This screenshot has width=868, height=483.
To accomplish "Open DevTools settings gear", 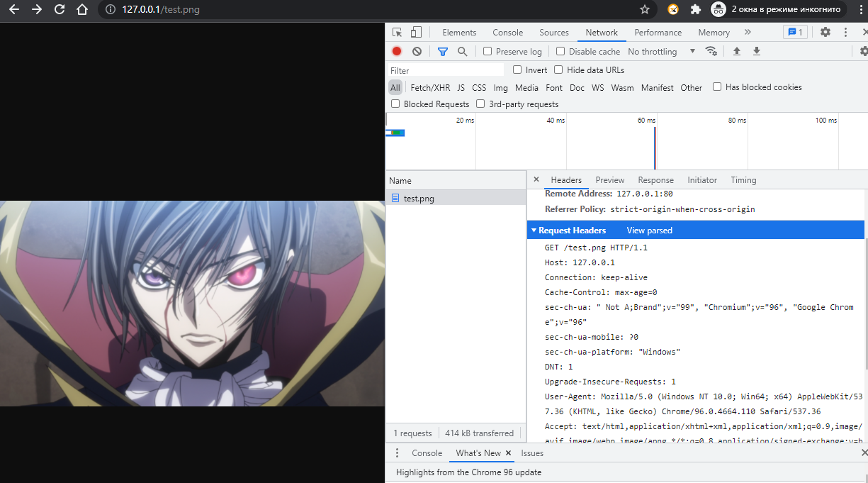I will click(825, 33).
